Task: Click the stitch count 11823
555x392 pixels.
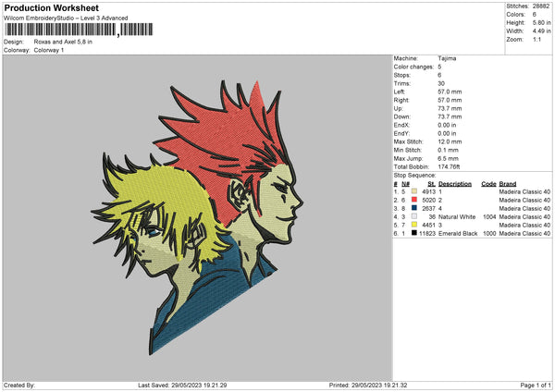Action: [x=427, y=234]
